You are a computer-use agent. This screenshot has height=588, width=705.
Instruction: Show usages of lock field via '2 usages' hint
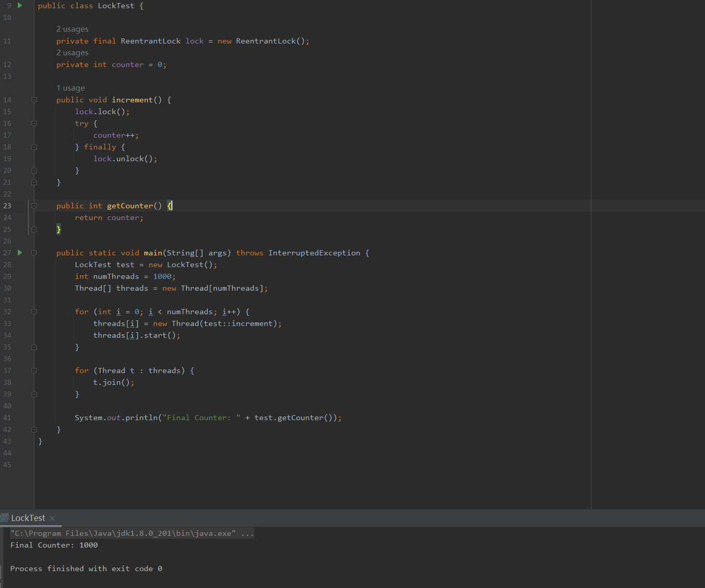72,29
